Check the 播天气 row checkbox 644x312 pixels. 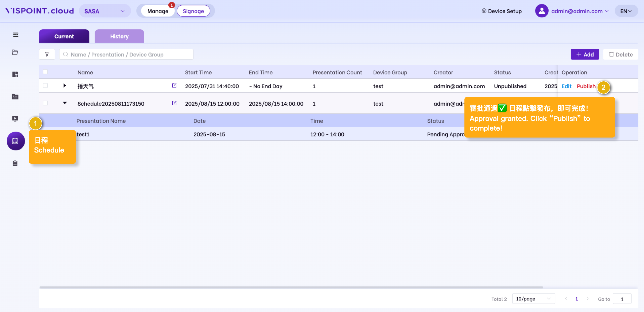tap(45, 86)
